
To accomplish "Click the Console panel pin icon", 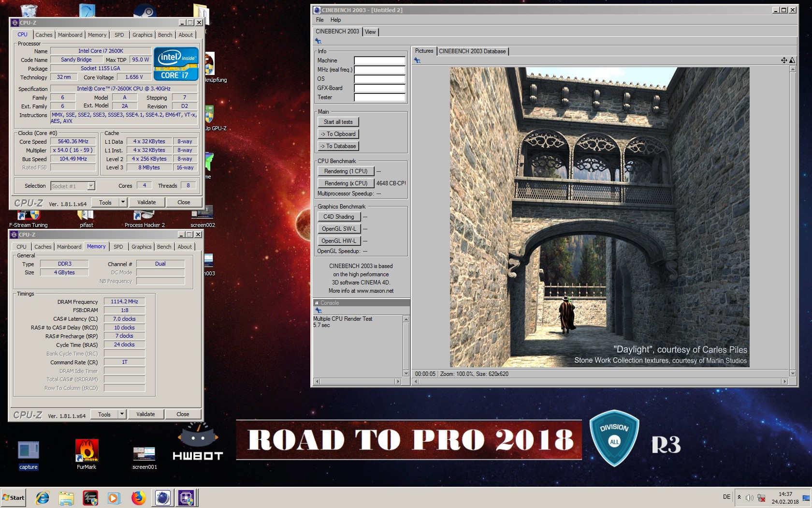I will (318, 310).
